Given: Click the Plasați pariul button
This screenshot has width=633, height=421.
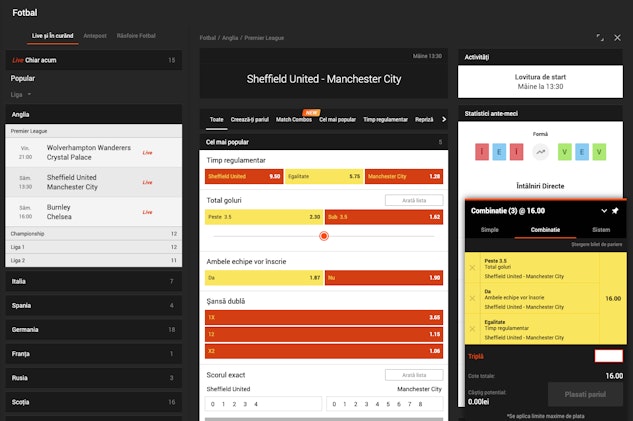Looking at the screenshot, I should click(585, 394).
